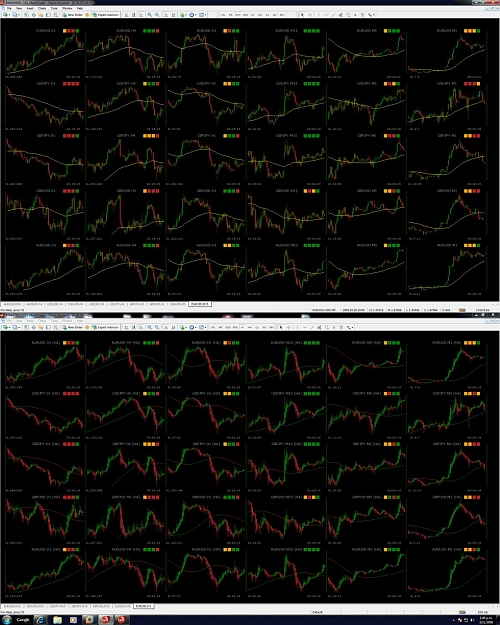Open Help menu in upper MetaTrader window

pos(80,8)
